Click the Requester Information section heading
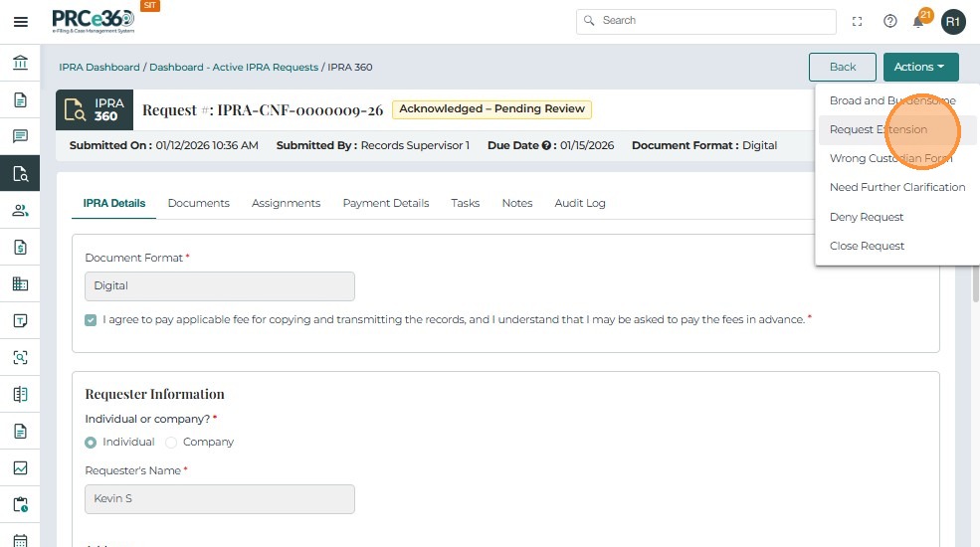 (x=154, y=394)
